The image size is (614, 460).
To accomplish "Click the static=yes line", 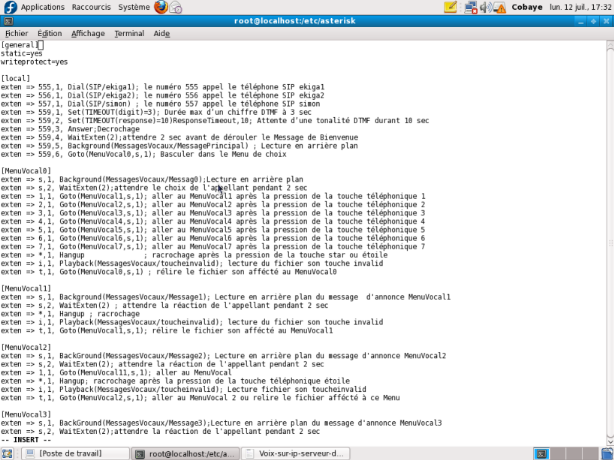I will 22,53.
